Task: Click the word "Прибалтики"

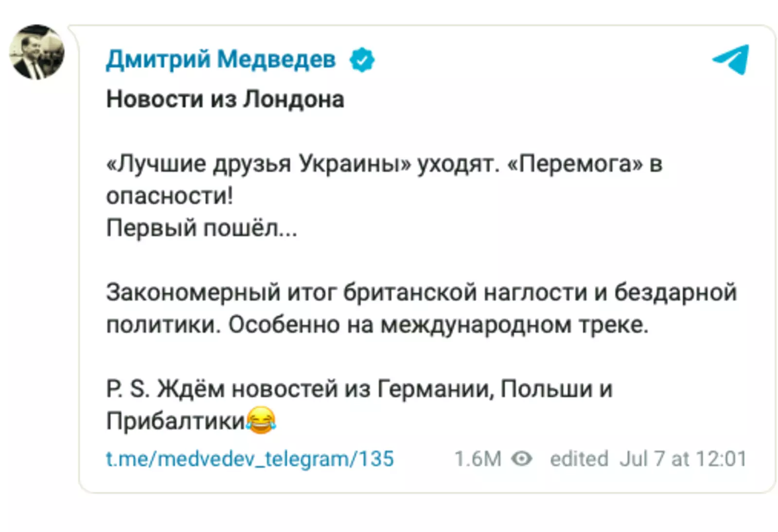Action: click(176, 421)
